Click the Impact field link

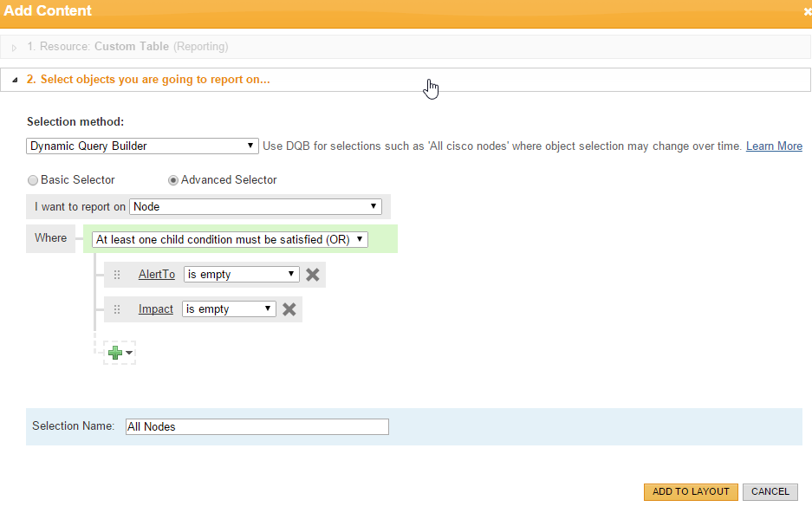pos(155,309)
